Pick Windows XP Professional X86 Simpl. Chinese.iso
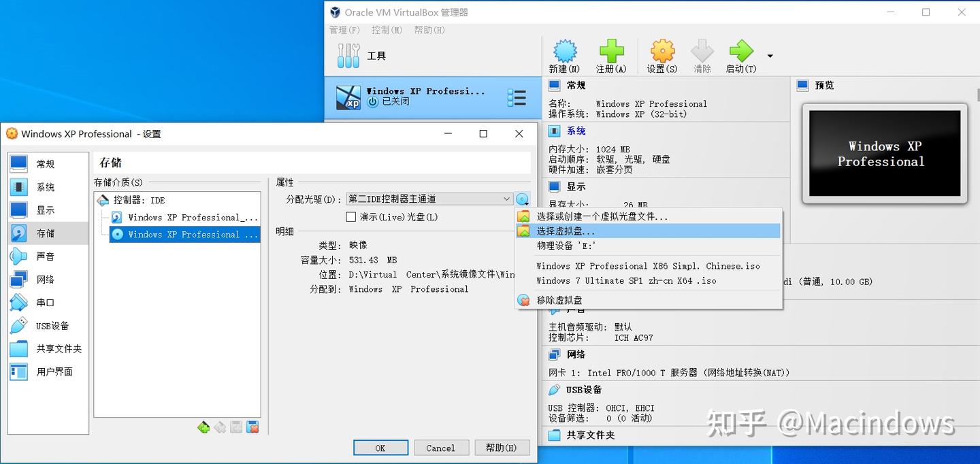The image size is (980, 464). [x=649, y=266]
